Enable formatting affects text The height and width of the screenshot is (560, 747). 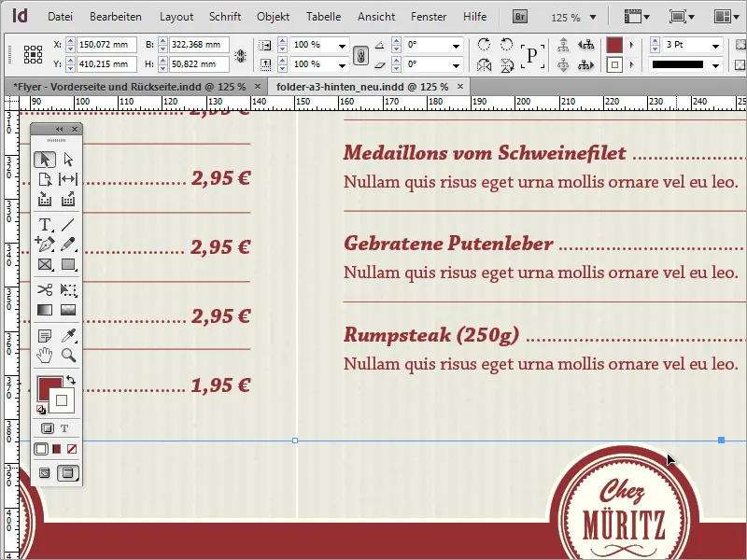[64, 428]
